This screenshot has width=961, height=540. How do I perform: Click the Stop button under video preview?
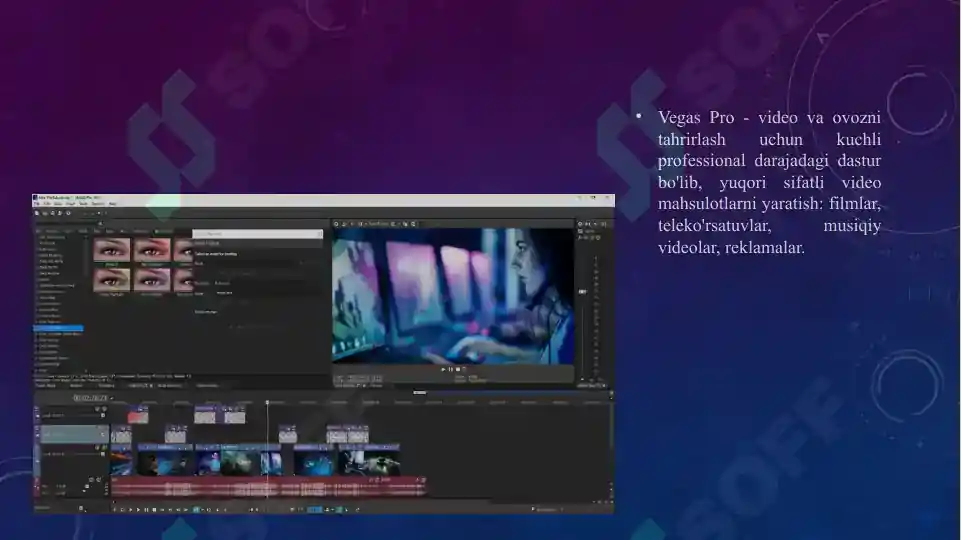(x=458, y=369)
